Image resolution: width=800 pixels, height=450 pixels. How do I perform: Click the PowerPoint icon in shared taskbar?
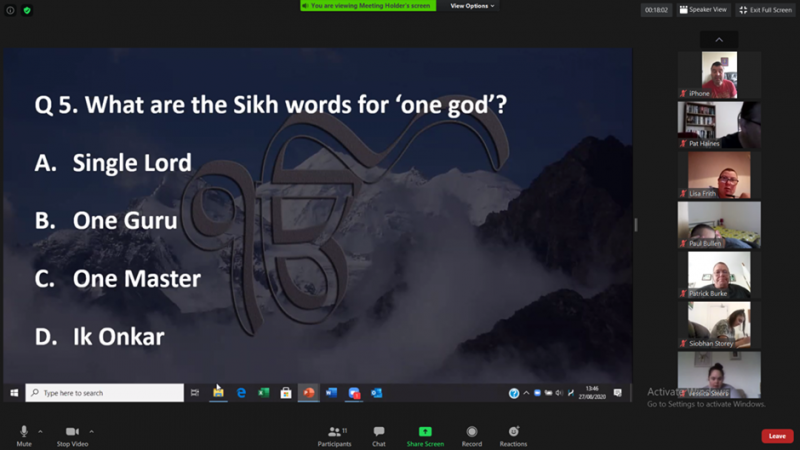[x=309, y=393]
